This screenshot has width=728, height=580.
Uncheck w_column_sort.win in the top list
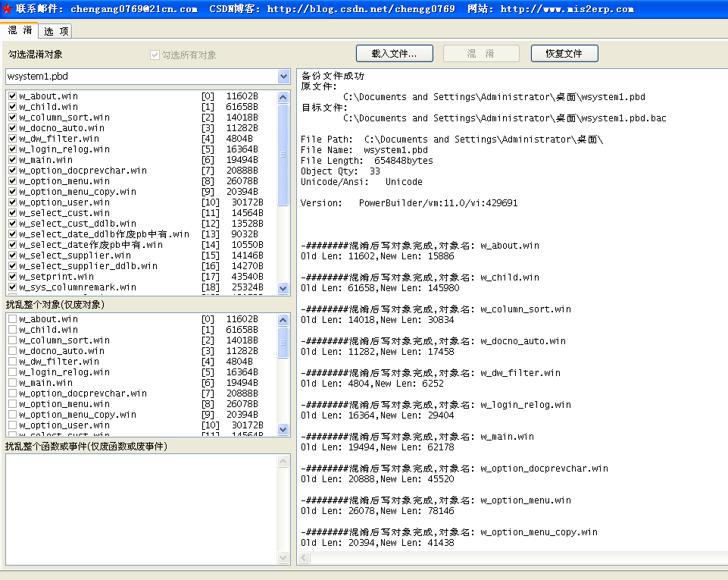pyautogui.click(x=13, y=118)
